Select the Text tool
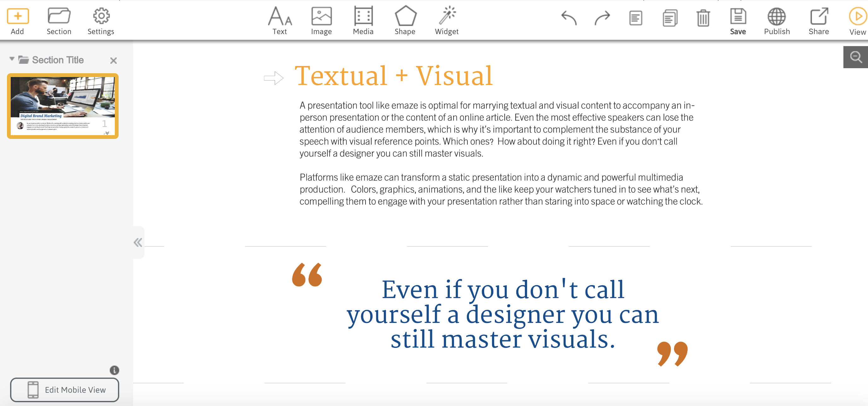 (x=279, y=16)
